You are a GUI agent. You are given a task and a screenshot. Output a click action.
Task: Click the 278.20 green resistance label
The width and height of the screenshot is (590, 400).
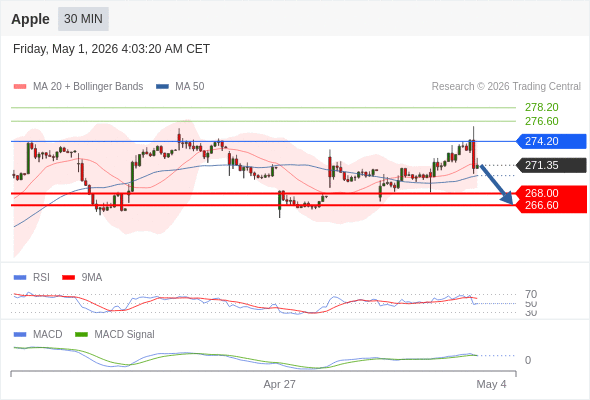pos(541,108)
